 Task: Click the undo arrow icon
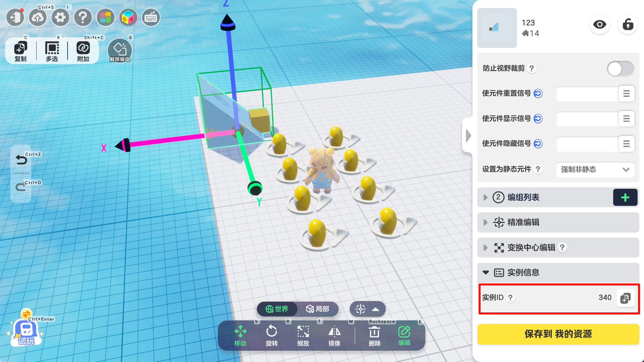coord(21,160)
